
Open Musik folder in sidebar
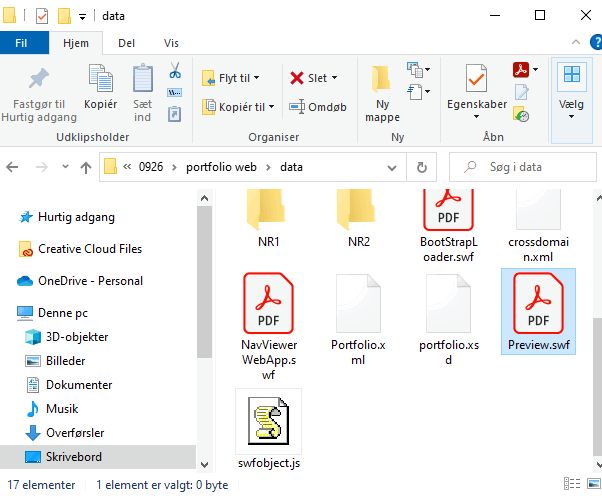pos(51,408)
